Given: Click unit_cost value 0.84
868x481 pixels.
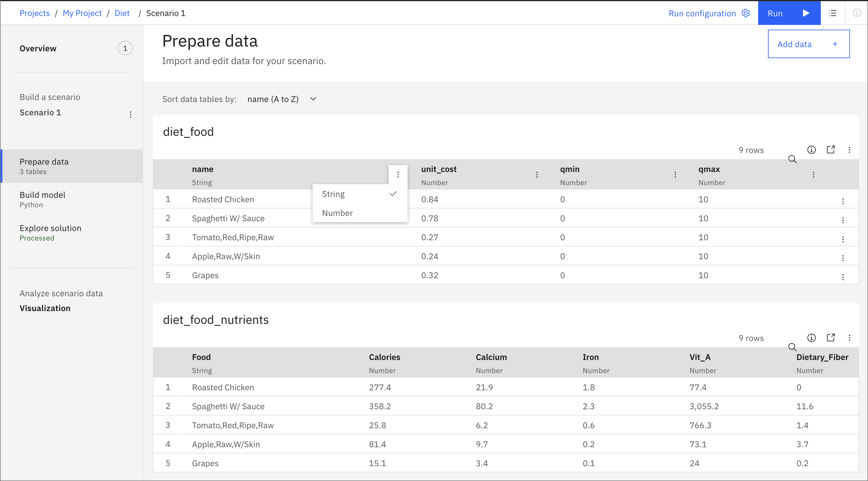Looking at the screenshot, I should [430, 199].
